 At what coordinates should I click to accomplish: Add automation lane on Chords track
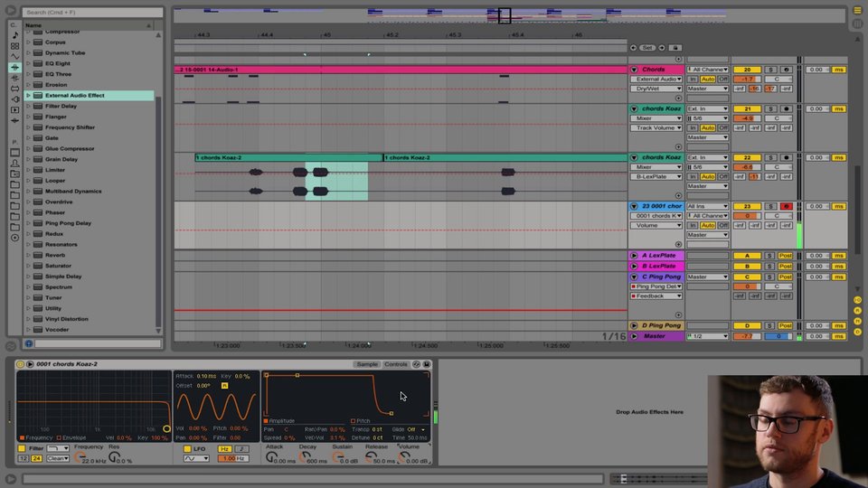678,98
